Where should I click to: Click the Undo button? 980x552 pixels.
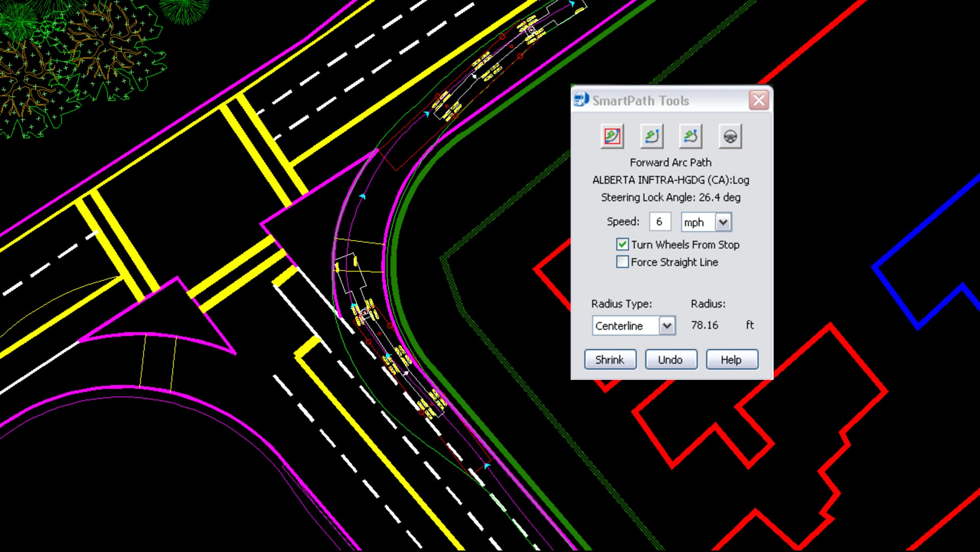point(670,359)
